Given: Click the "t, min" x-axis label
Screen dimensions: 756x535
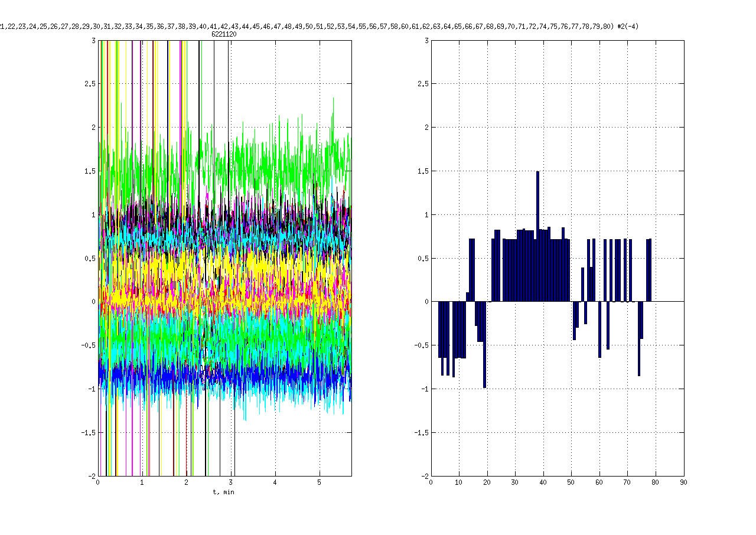Looking at the screenshot, I should 224,492.
